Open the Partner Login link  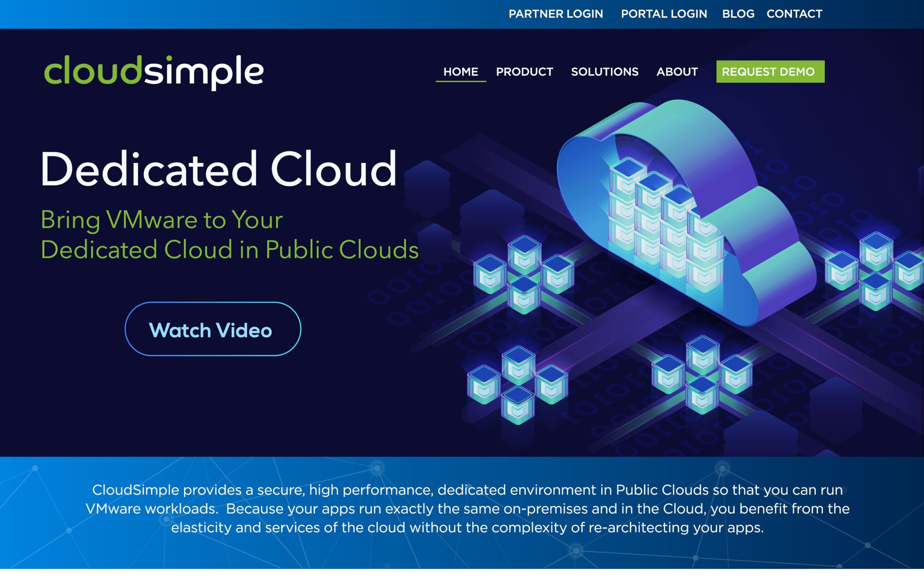(x=555, y=14)
